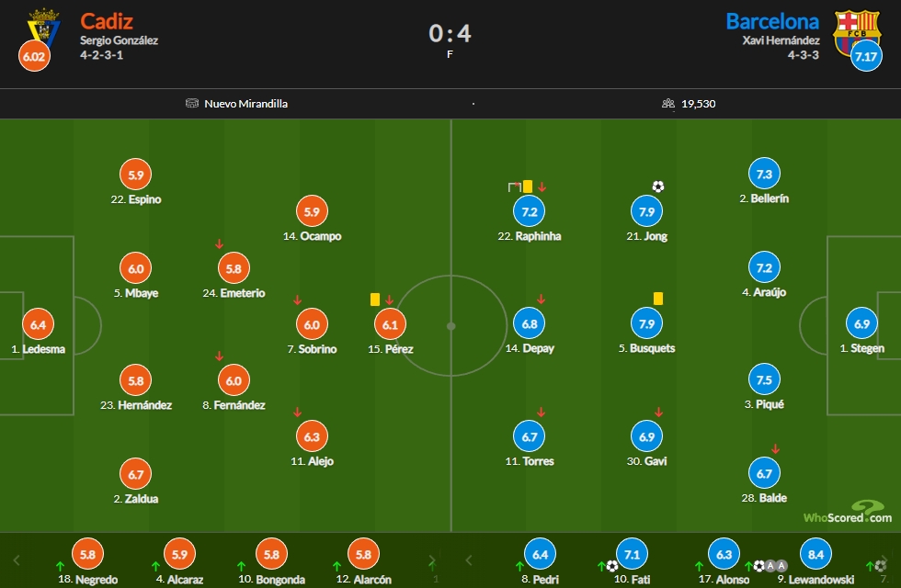
Task: Select Ledesma's 6.4 rating bubble
Action: (38, 324)
